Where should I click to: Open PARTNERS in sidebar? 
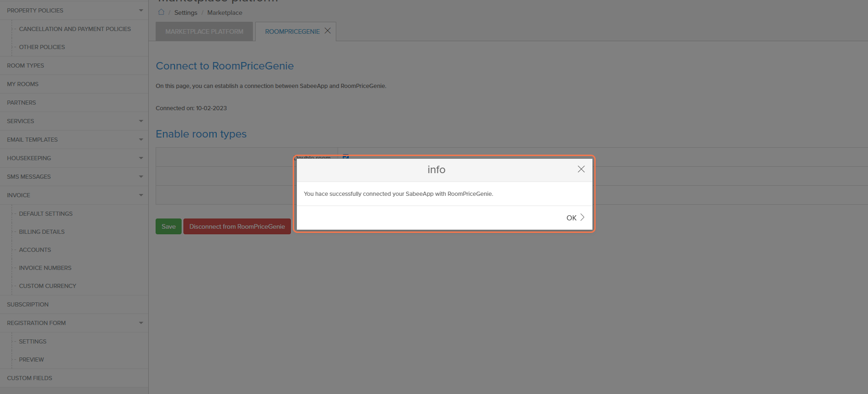(x=21, y=102)
